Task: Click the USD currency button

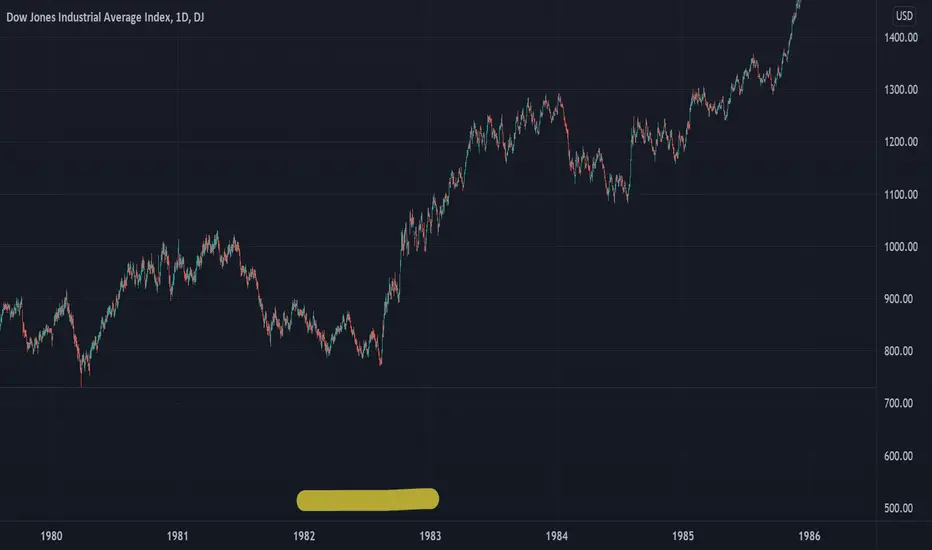Action: coord(904,16)
